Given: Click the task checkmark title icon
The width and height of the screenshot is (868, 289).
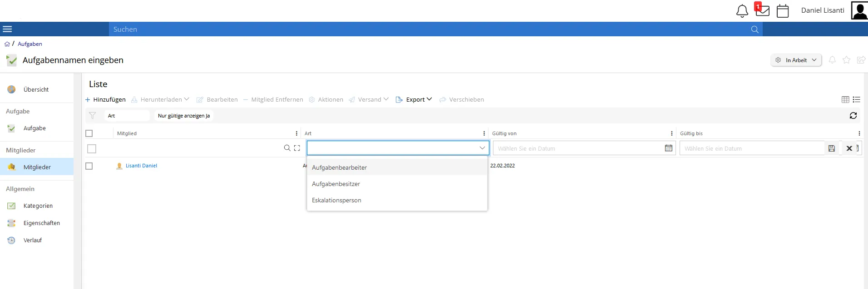Looking at the screenshot, I should 11,60.
